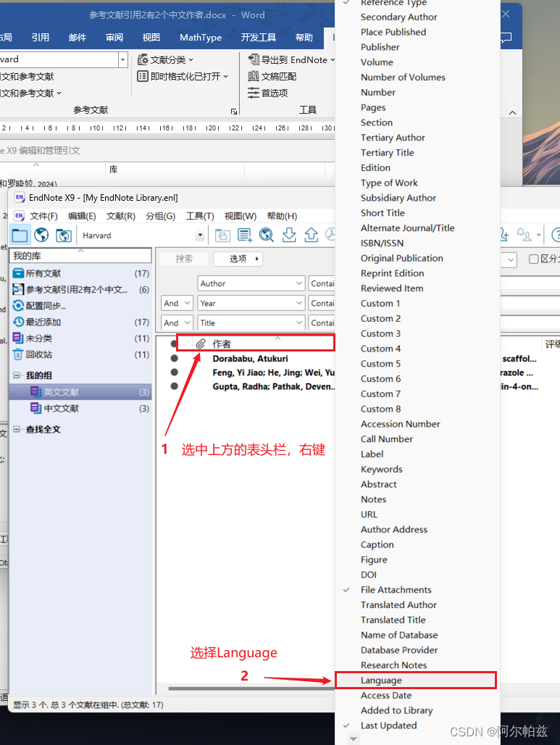Screen dimensions: 560x745
Task: Open the 帮助(H) menu in EndNote
Action: click(x=282, y=216)
